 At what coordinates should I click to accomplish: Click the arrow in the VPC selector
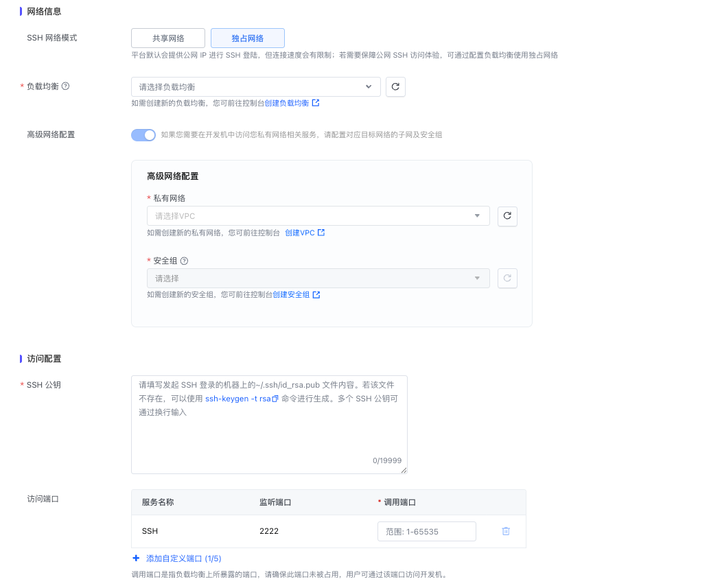[x=477, y=215]
